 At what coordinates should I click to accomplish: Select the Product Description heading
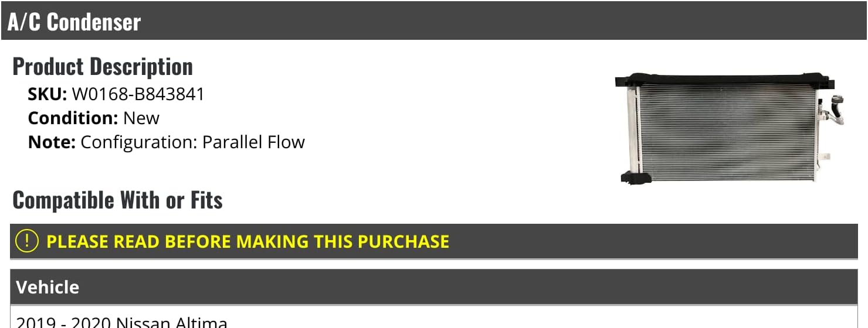tap(103, 67)
